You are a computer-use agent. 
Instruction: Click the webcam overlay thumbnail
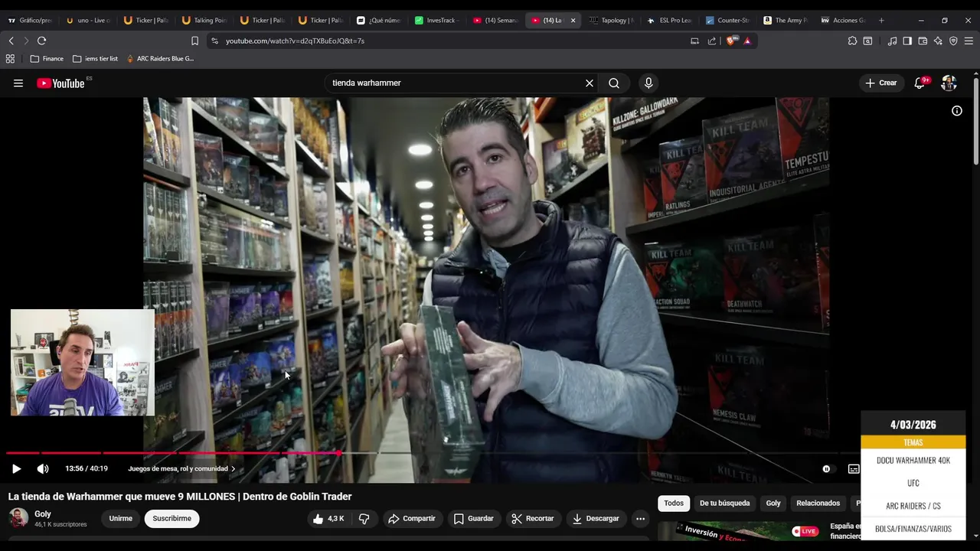[x=83, y=363]
